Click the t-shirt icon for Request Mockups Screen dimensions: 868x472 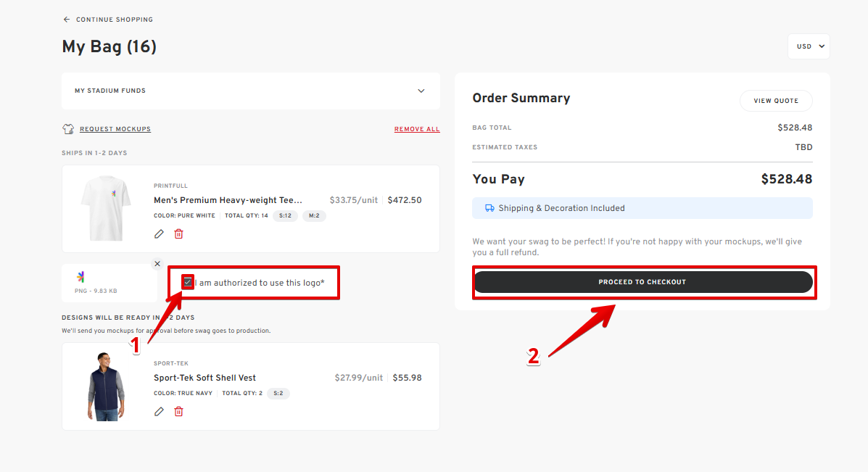pyautogui.click(x=68, y=129)
